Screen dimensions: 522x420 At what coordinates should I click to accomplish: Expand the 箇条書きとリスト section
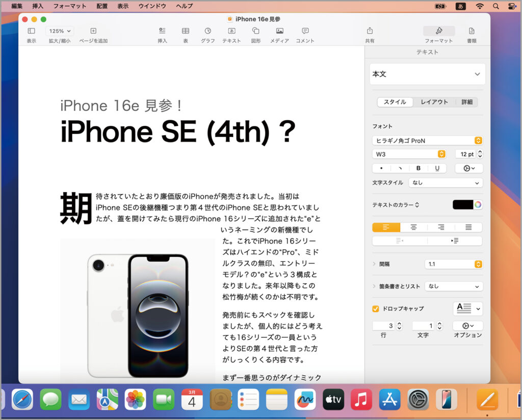[374, 286]
